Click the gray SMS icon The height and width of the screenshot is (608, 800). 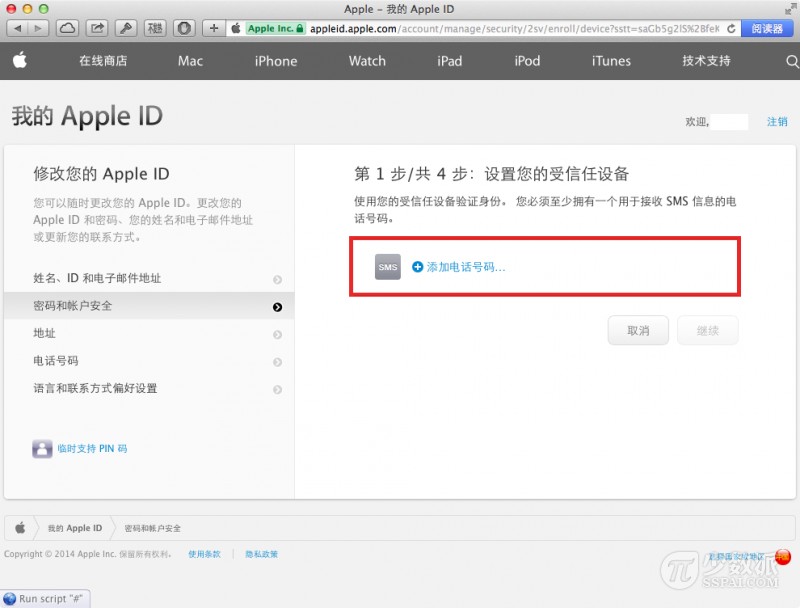[x=388, y=267]
